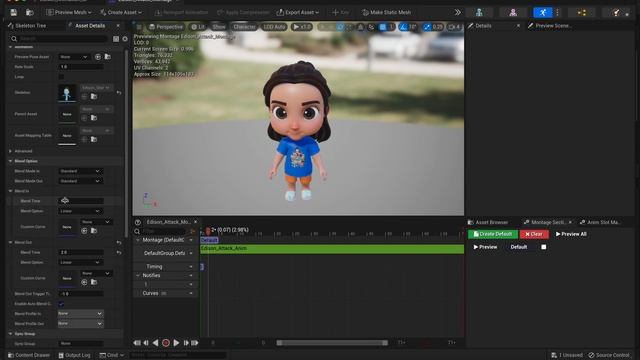Click Make Static Mesh button
640x360 pixels.
click(386, 12)
